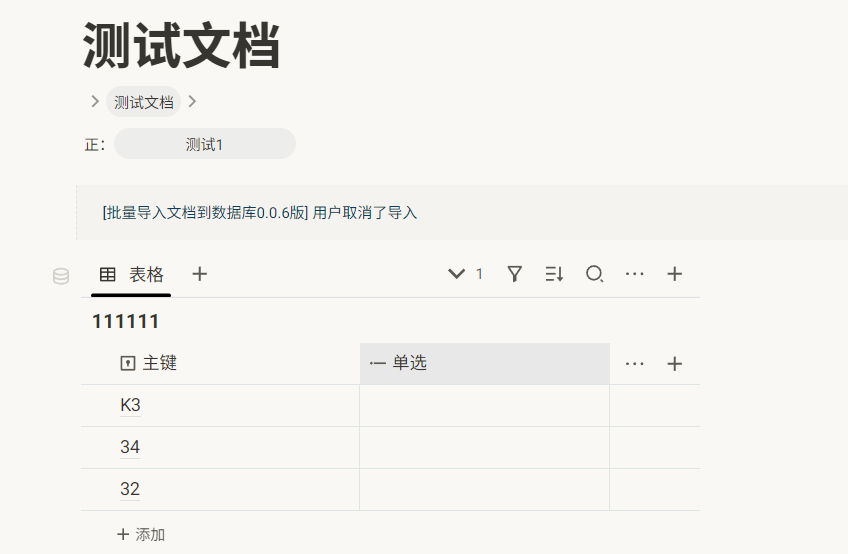The width and height of the screenshot is (848, 554).
Task: Click the 测试1 backlink pill
Action: coord(205,144)
